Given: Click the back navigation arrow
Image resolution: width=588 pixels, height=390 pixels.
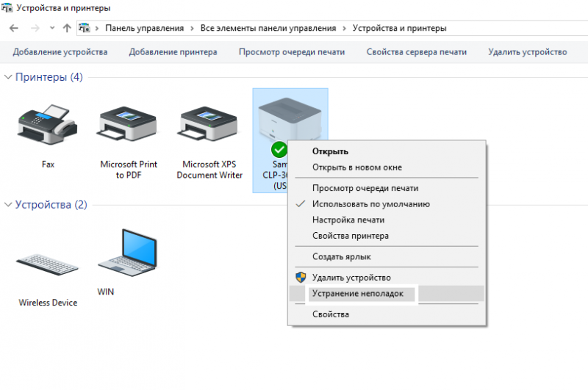Looking at the screenshot, I should [x=14, y=28].
